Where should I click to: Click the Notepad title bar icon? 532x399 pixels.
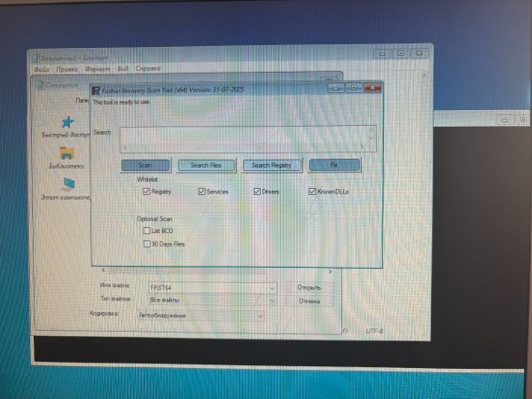36,58
